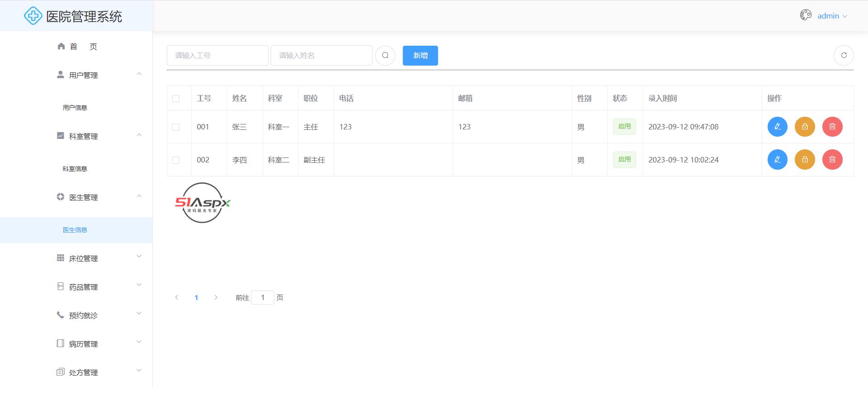This screenshot has width=868, height=405.
Task: Open the 科室信息 menu item
Action: (75, 169)
